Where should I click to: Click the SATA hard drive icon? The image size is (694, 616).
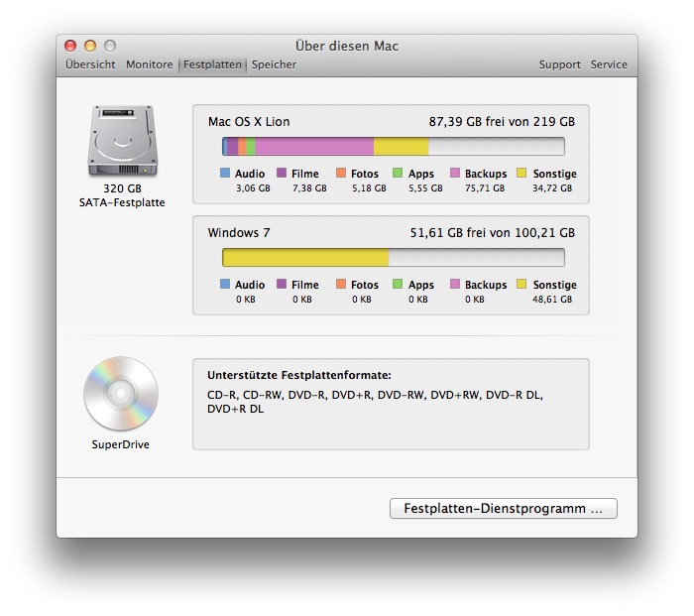pos(123,141)
